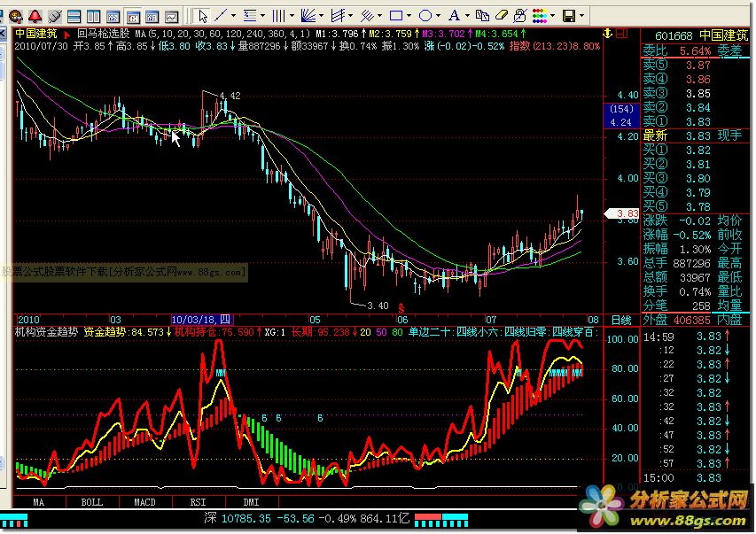The height and width of the screenshot is (534, 756).
Task: Switch to the MACD indicator tab
Action: pyautogui.click(x=144, y=501)
